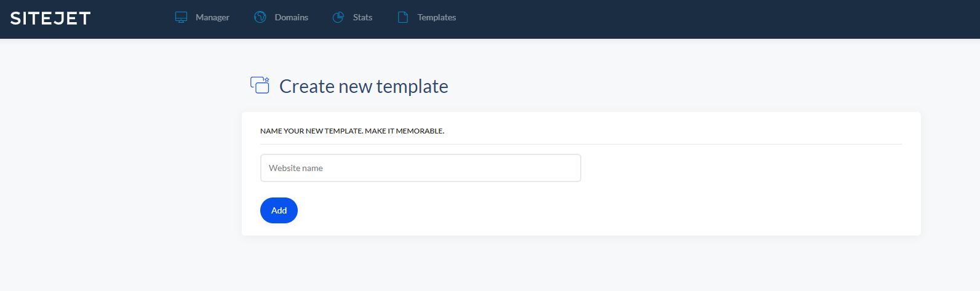
Task: Focus the Website name input field
Action: tap(420, 168)
